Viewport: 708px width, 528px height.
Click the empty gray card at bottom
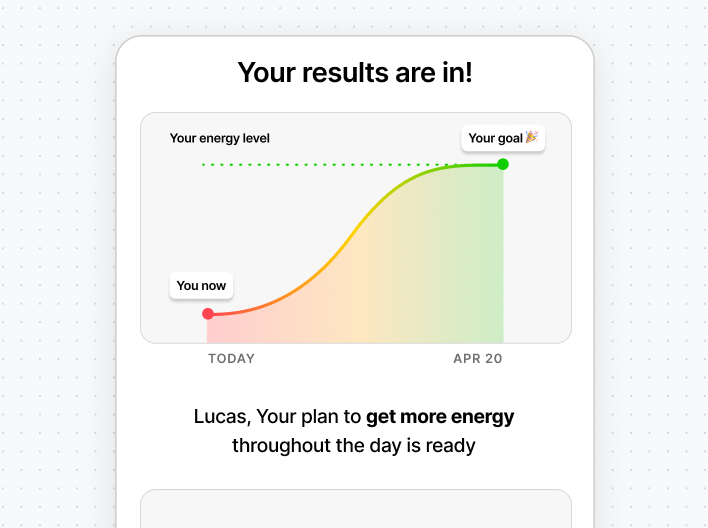click(355, 508)
